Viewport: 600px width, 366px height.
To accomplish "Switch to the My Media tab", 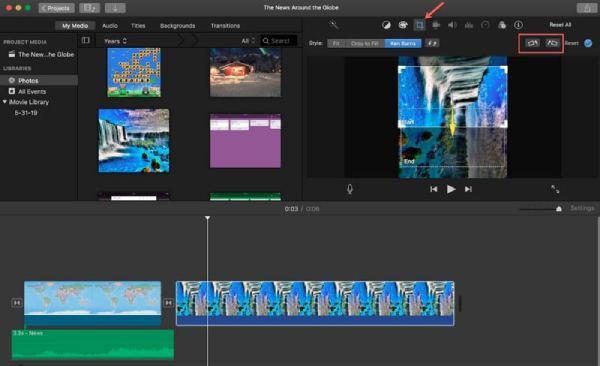I will pos(75,26).
